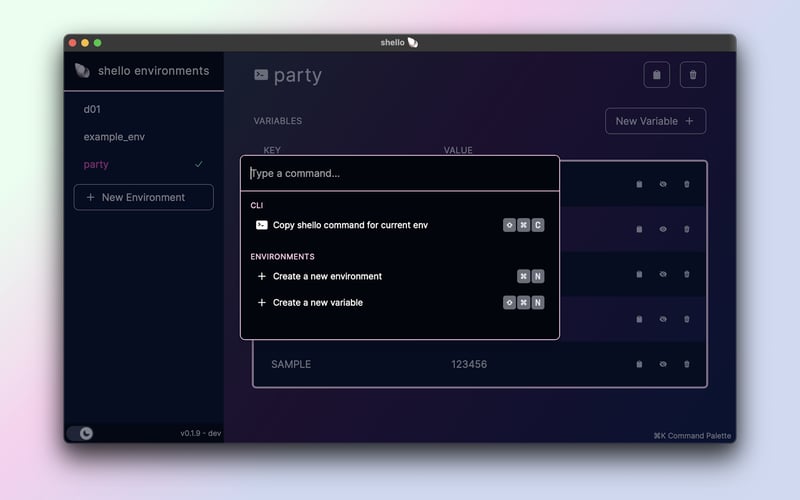Viewport: 800px width, 500px height.
Task: Click the shell logo beside shello environments
Action: click(x=82, y=70)
